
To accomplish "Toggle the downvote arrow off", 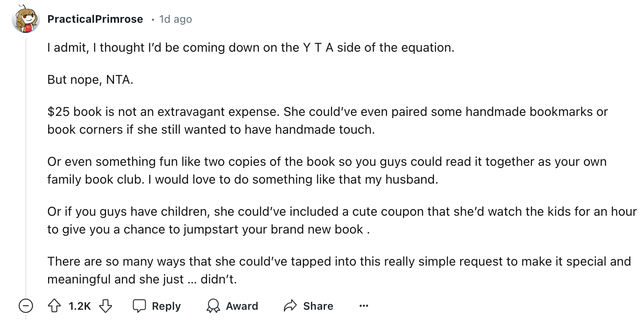I will [x=106, y=306].
